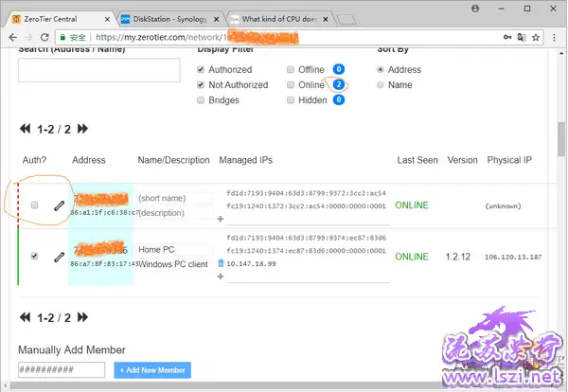Click the version 1.2.12 value
Screen dimensions: 568x392
458,257
